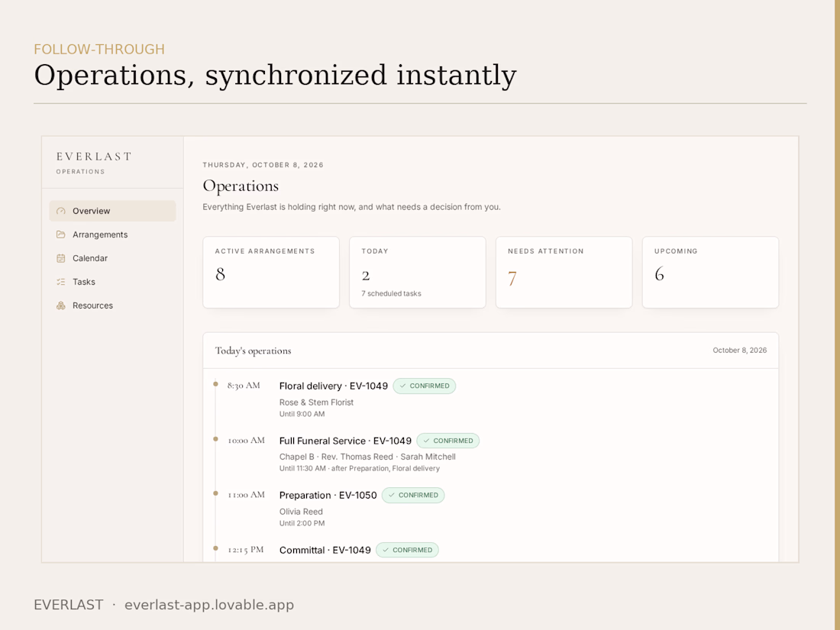Click the "Until 9:00 AM" text

point(302,414)
